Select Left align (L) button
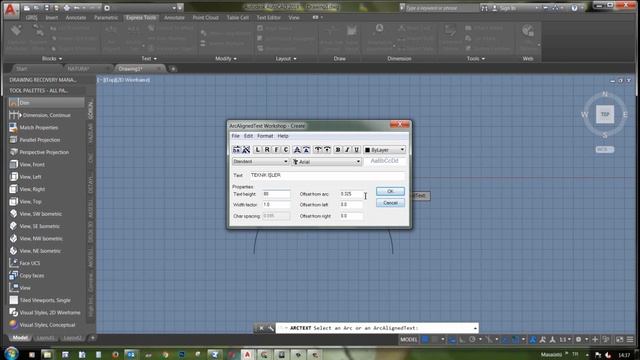640x360 pixels. (x=258, y=150)
